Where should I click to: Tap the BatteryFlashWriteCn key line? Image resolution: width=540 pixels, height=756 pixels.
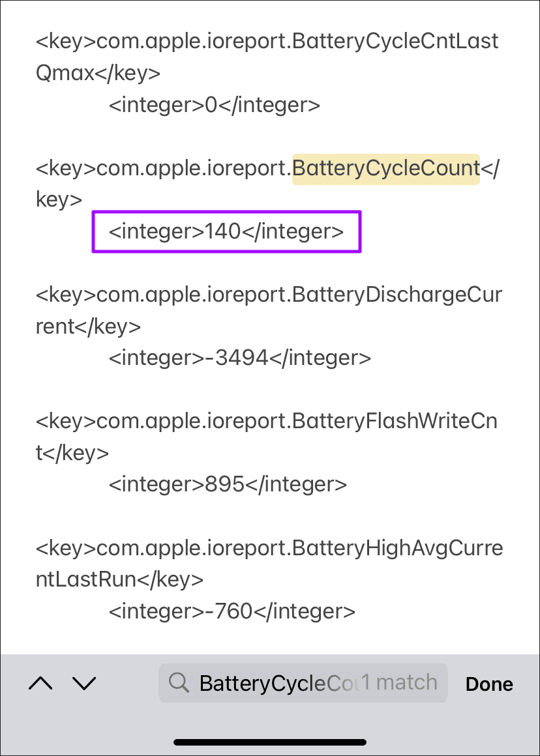coord(267,421)
